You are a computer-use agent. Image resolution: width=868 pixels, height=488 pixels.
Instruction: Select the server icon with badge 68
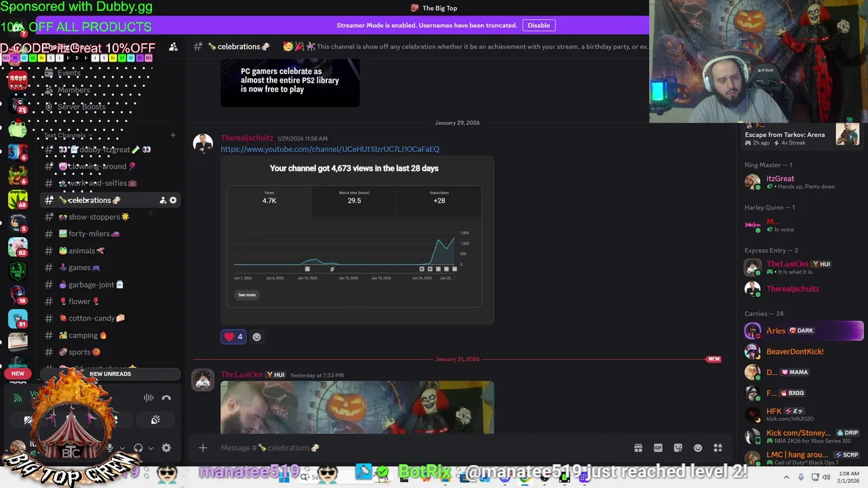pos(18,199)
